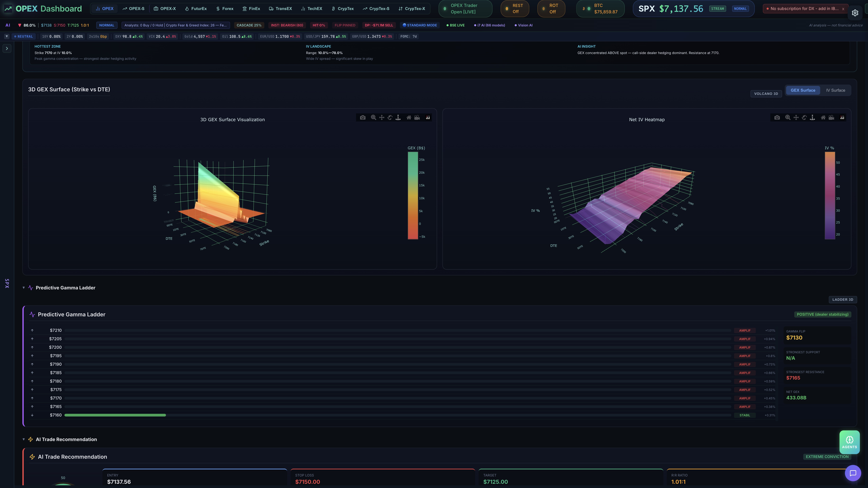Screen dimensions: 868x488
Task: Reset camera to last save on IV Heatmap
Action: pos(831,118)
